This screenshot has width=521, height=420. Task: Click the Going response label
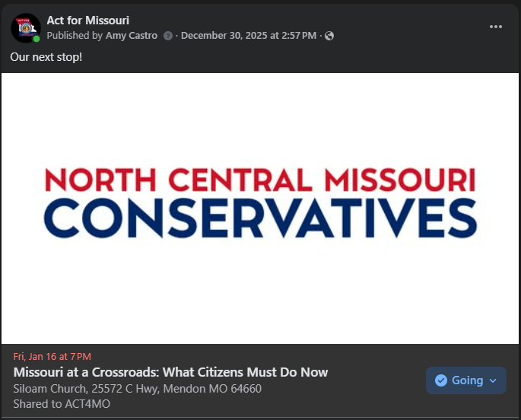tap(467, 380)
